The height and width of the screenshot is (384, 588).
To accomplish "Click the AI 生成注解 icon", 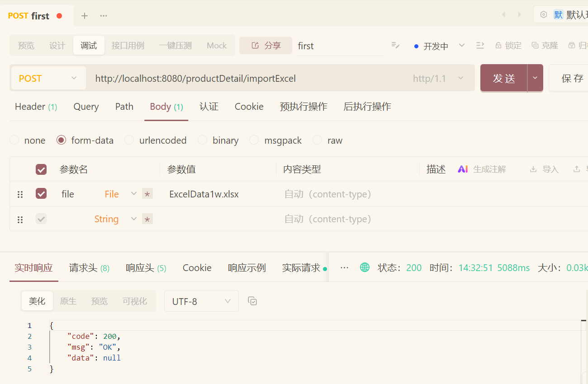I will 463,169.
